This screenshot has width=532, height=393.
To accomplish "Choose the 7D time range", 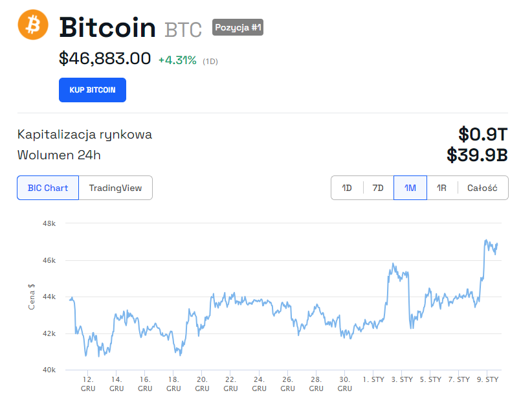I will 378,188.
